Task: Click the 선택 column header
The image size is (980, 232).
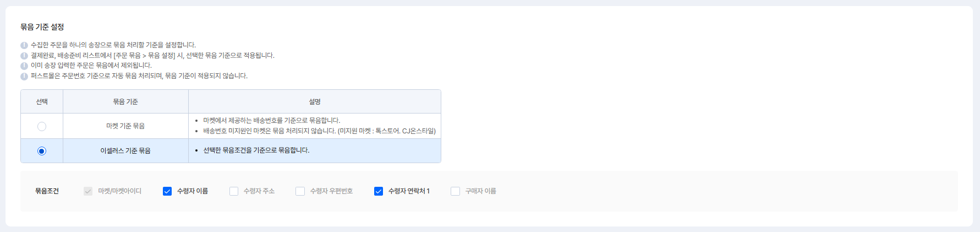Action: coord(42,102)
